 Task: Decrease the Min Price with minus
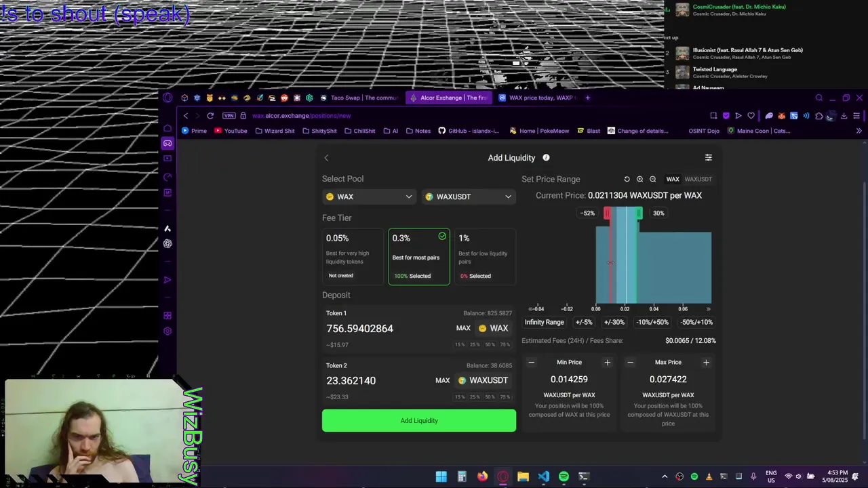531,363
